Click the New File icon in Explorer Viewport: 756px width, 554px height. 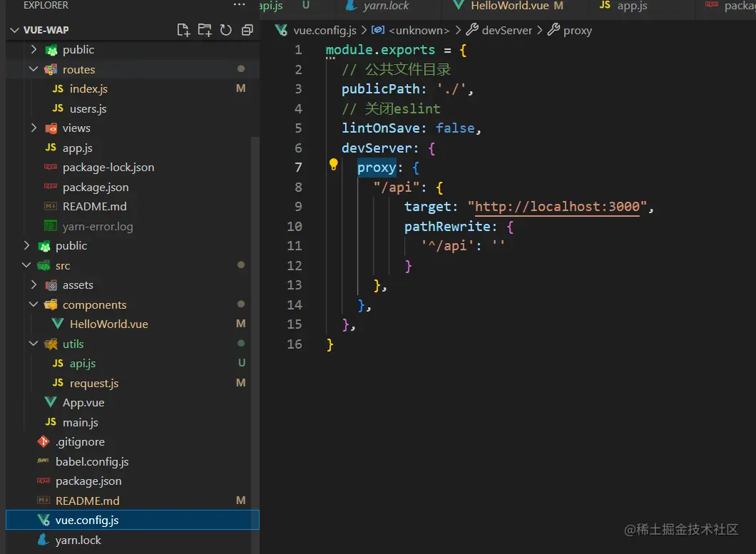(183, 30)
